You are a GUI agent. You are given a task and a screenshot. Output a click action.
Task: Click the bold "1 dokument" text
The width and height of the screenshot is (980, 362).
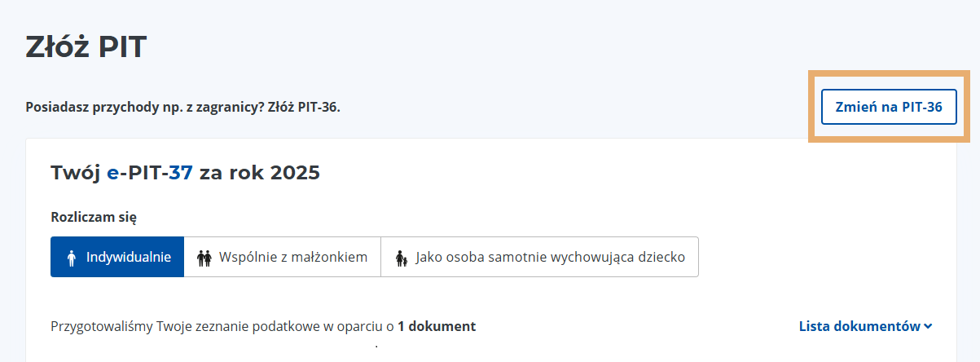click(437, 326)
